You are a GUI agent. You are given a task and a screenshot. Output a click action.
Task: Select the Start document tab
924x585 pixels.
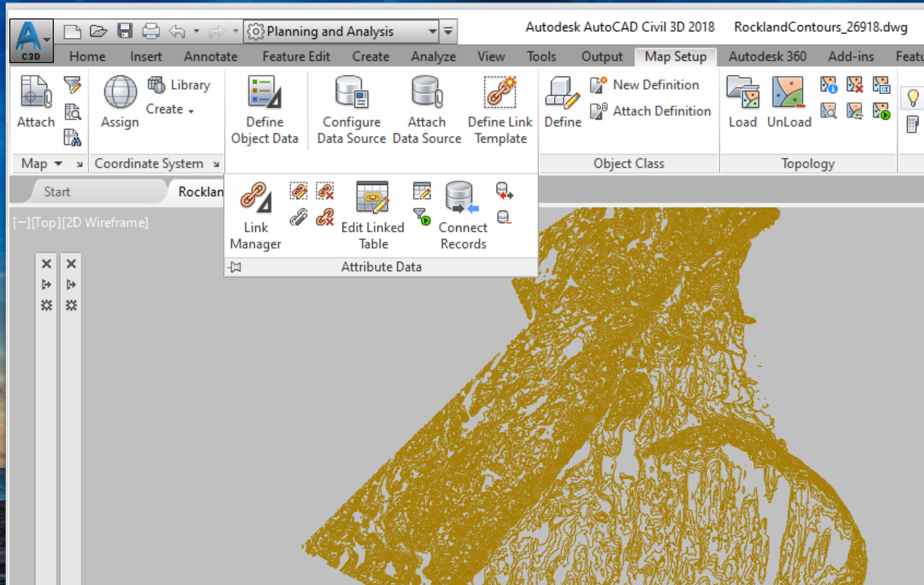57,192
